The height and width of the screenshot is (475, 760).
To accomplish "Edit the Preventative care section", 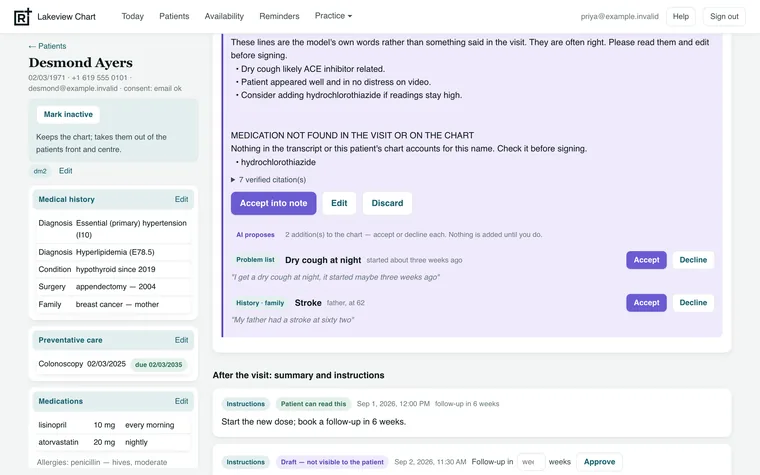I will coord(181,340).
